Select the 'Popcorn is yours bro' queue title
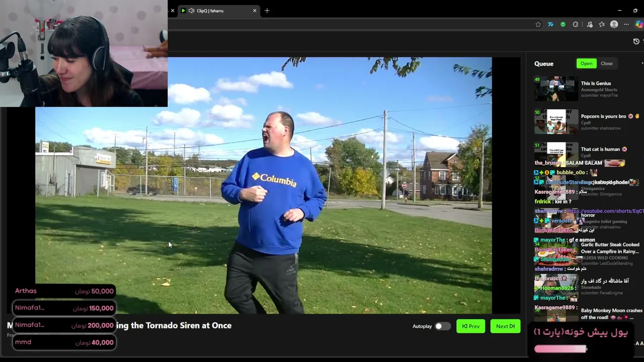Image resolution: width=644 pixels, height=362 pixels. (x=610, y=116)
